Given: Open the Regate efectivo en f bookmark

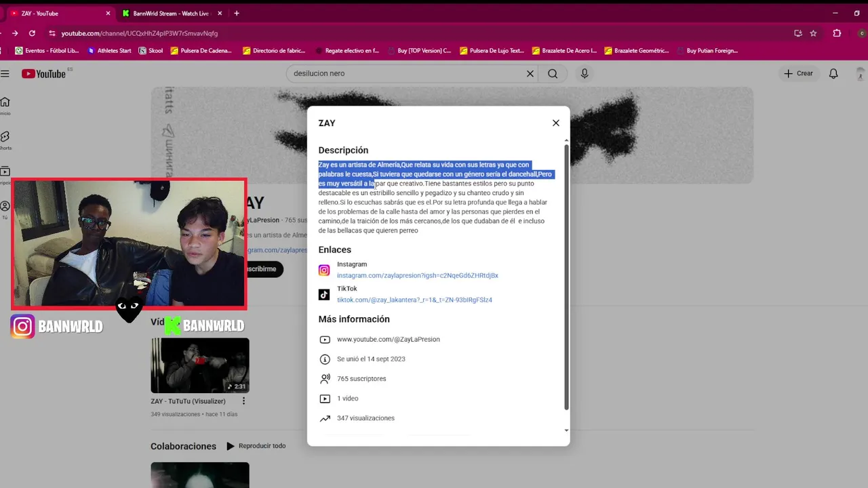Looking at the screenshot, I should pyautogui.click(x=347, y=51).
